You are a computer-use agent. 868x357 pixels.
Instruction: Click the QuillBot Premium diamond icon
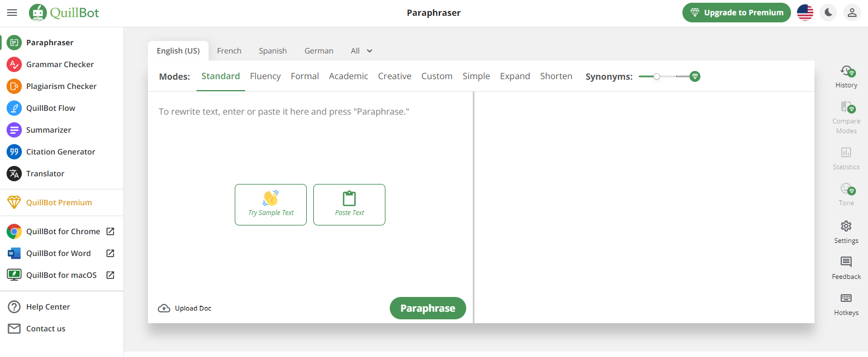[14, 203]
